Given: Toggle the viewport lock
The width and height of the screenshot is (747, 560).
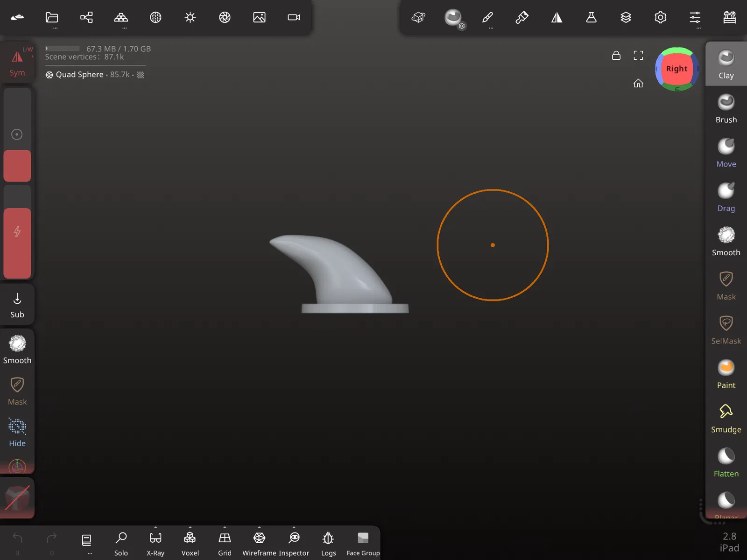Looking at the screenshot, I should 616,56.
